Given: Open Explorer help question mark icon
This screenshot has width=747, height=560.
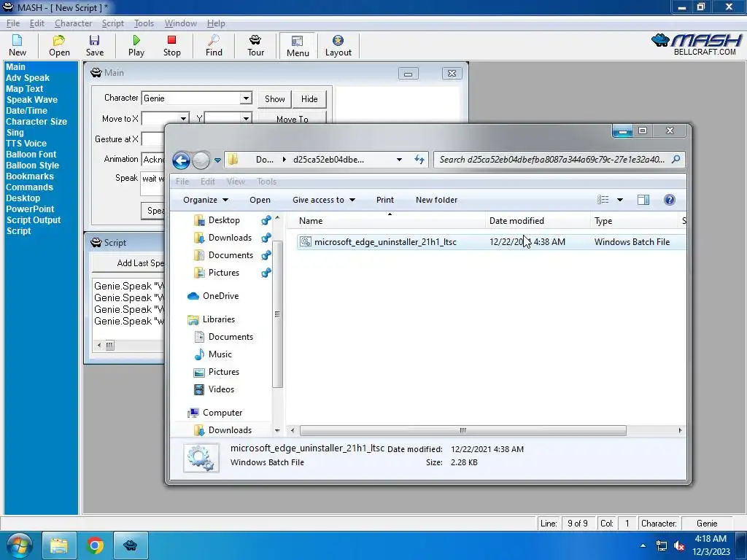Looking at the screenshot, I should [670, 200].
